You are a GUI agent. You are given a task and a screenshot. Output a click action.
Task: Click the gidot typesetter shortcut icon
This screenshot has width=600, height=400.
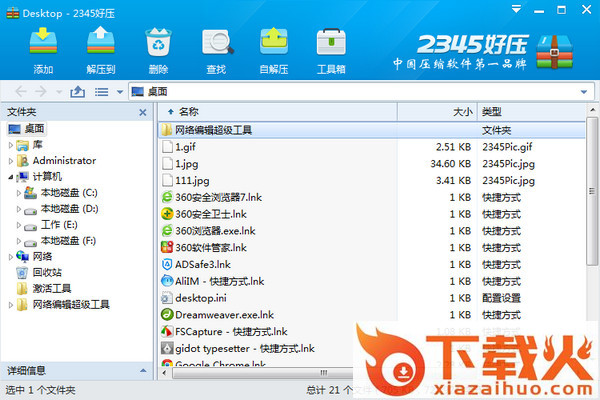click(x=167, y=349)
